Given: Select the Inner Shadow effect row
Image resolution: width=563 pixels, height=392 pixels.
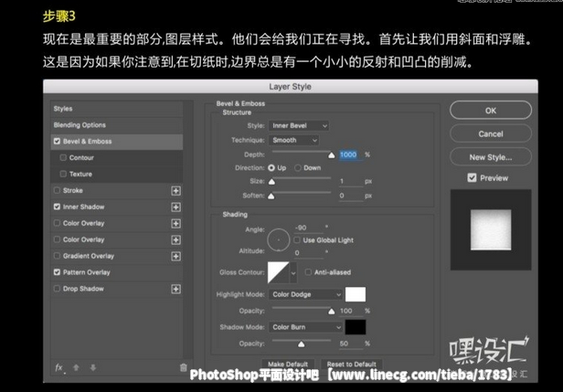Looking at the screenshot, I should click(117, 207).
